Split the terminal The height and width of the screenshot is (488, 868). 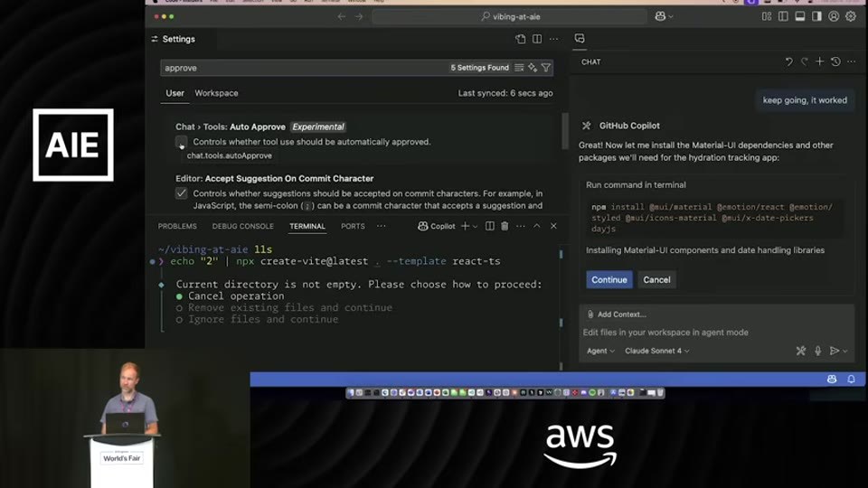point(489,226)
